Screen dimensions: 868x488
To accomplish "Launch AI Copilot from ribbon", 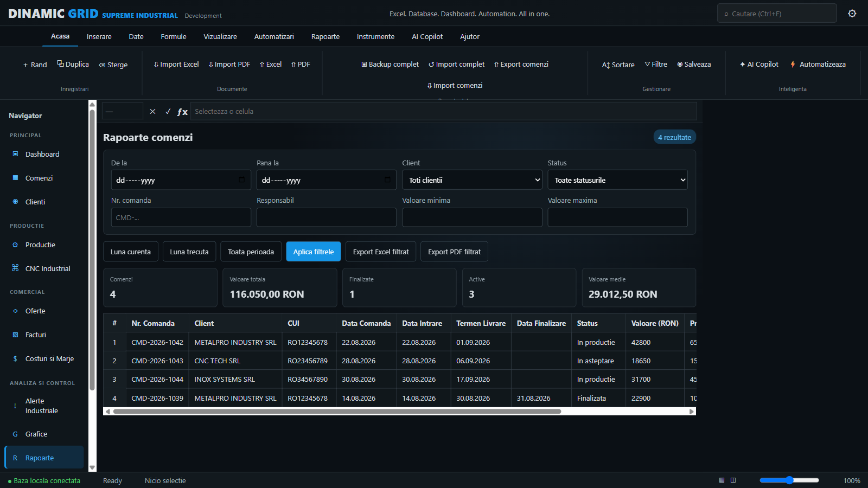I will (759, 65).
